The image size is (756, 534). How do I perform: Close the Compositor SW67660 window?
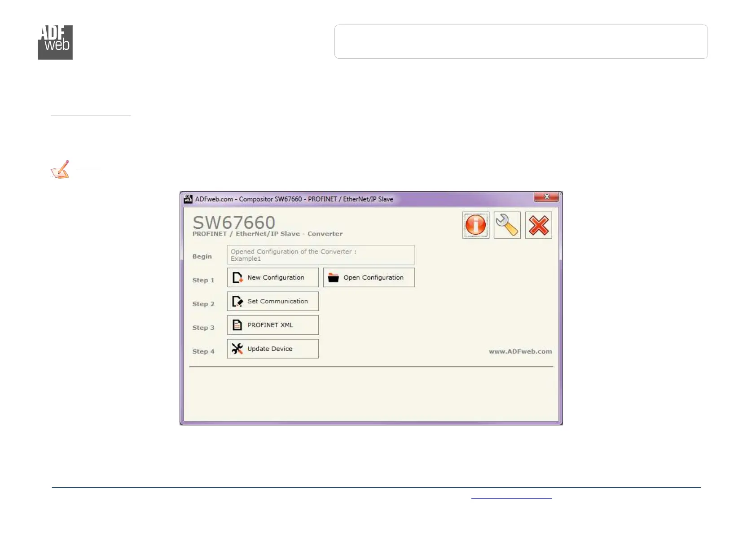(x=546, y=197)
